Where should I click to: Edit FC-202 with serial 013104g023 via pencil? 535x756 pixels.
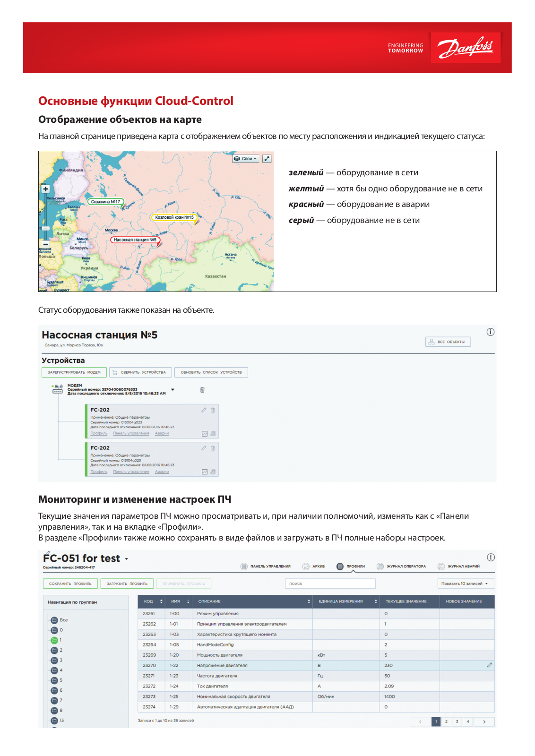coord(204,448)
